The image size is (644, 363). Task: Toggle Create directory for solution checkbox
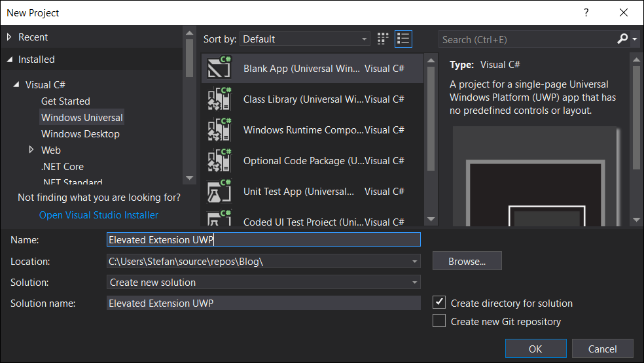pos(439,302)
